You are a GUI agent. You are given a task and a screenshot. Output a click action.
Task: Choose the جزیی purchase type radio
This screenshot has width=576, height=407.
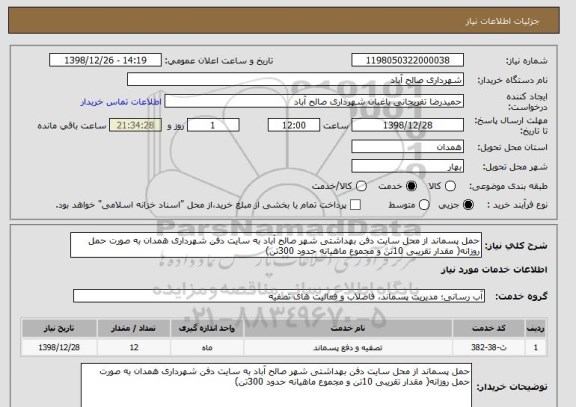[468, 205]
